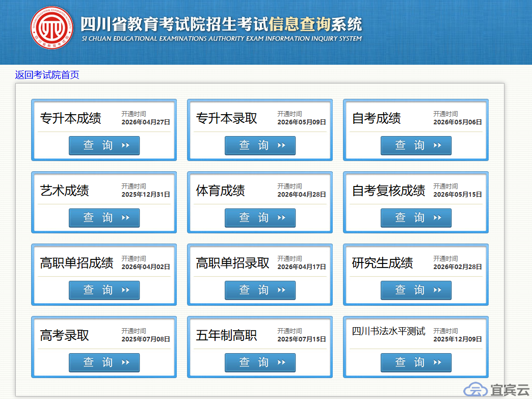This screenshot has width=532, height=399.
Task: Click 查询 button under 高职单招录取
Action: 260,290
